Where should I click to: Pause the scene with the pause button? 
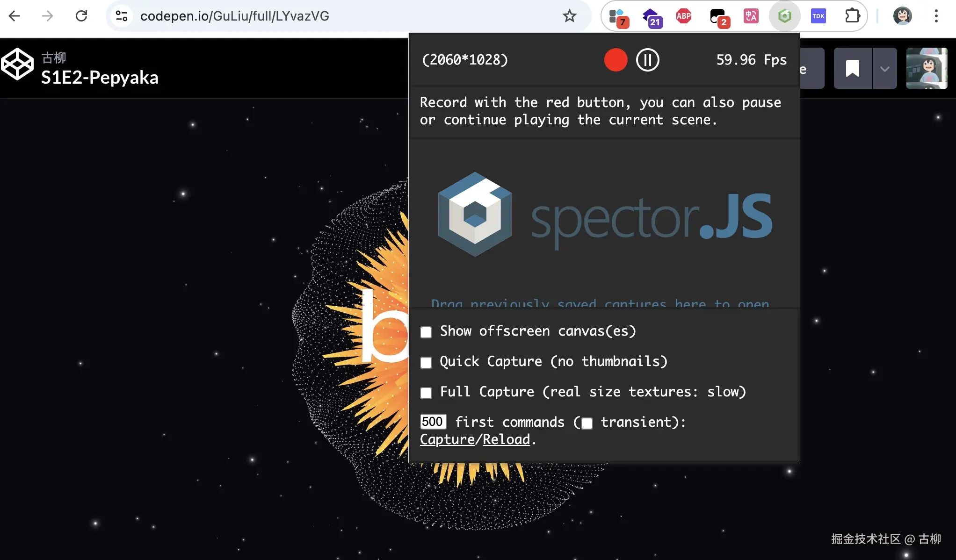(x=647, y=60)
